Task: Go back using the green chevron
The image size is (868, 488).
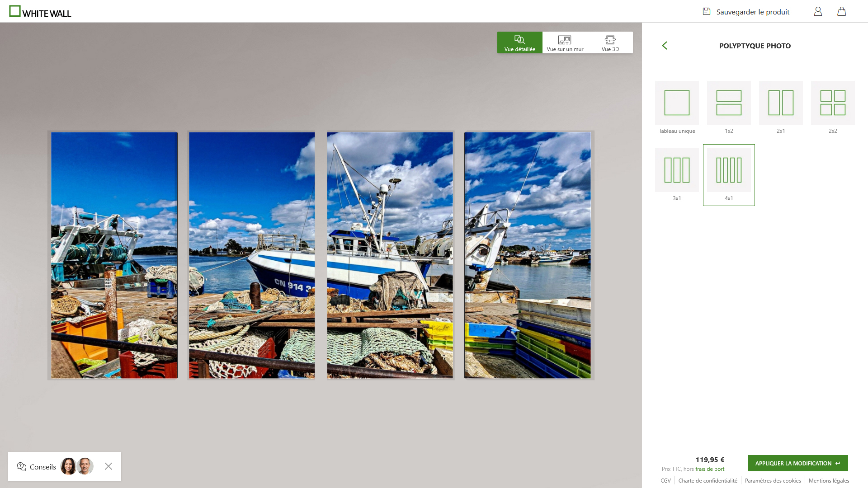Action: click(665, 46)
